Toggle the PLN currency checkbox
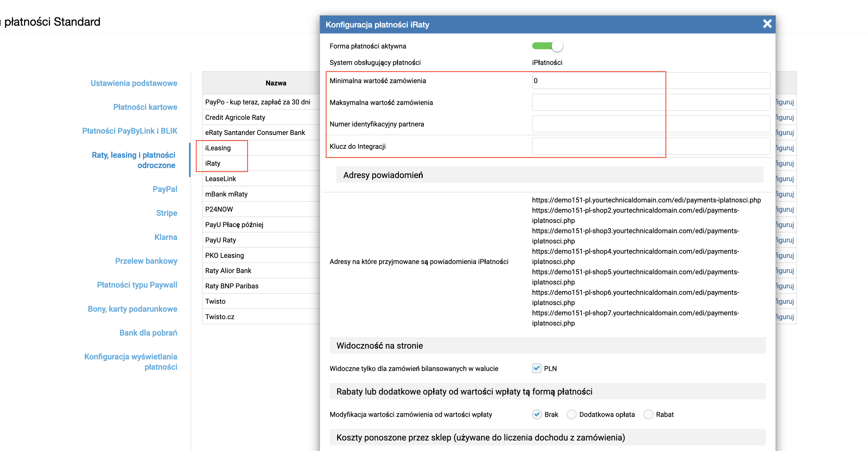The image size is (868, 451). [x=536, y=368]
